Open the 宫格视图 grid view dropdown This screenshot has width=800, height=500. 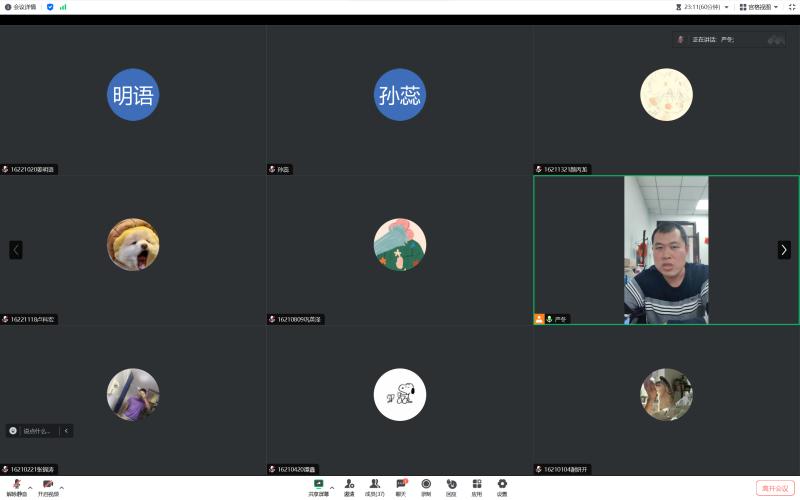coord(758,7)
